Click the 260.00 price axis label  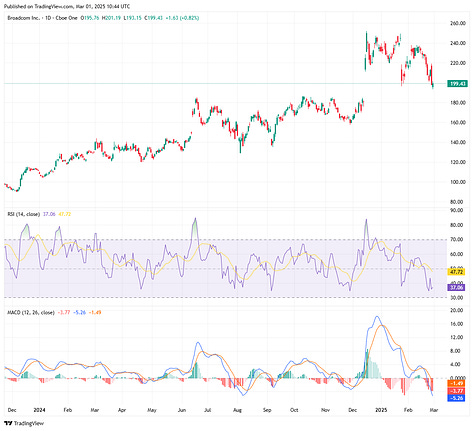[457, 23]
